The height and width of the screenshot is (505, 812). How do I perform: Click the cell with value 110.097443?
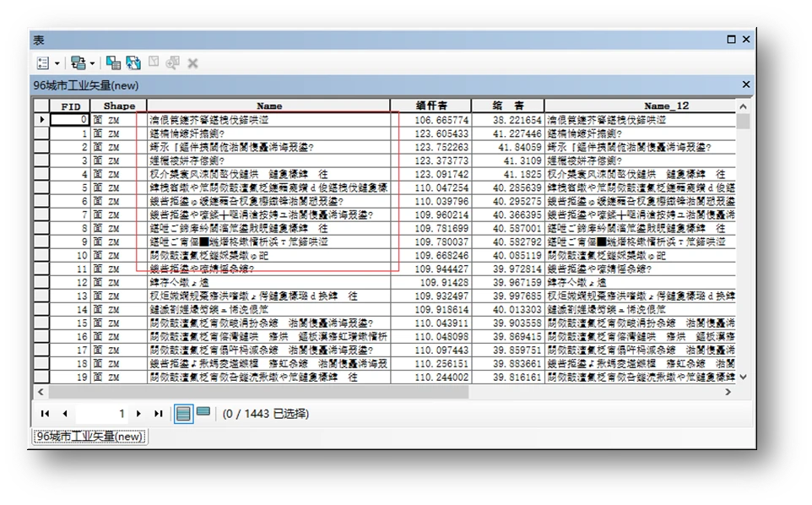pos(430,350)
